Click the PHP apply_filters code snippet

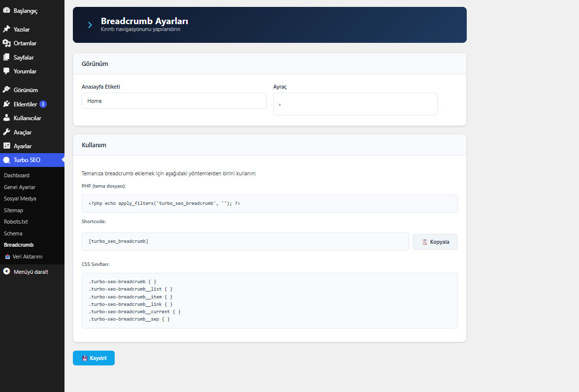point(164,203)
